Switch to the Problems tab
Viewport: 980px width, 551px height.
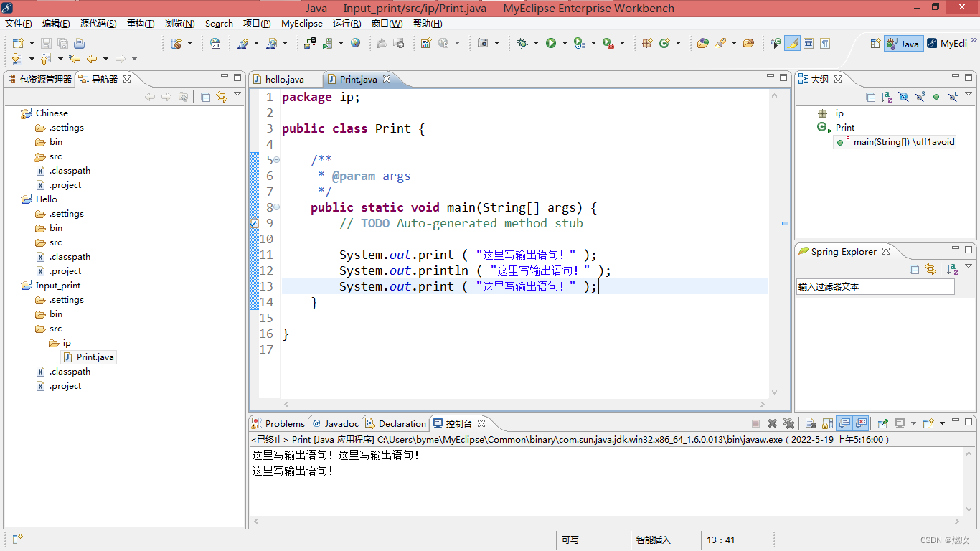[278, 423]
